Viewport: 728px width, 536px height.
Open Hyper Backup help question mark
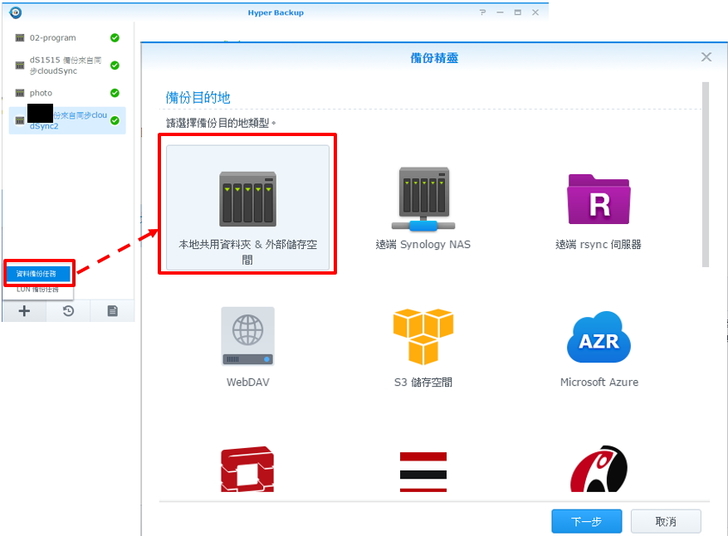pos(482,13)
